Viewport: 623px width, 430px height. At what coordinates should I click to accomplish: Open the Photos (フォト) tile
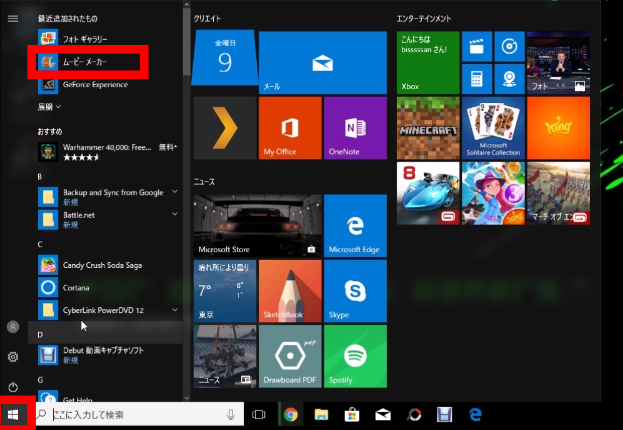click(x=558, y=62)
